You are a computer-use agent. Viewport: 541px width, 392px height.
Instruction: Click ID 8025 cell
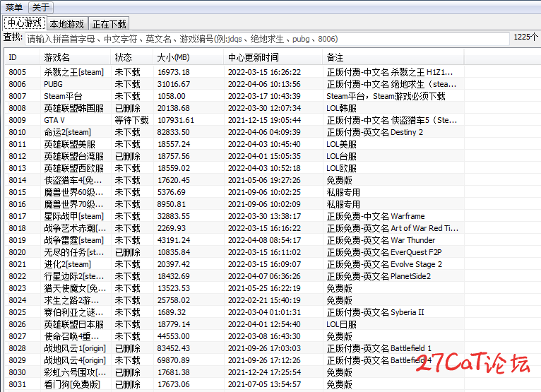(x=17, y=312)
